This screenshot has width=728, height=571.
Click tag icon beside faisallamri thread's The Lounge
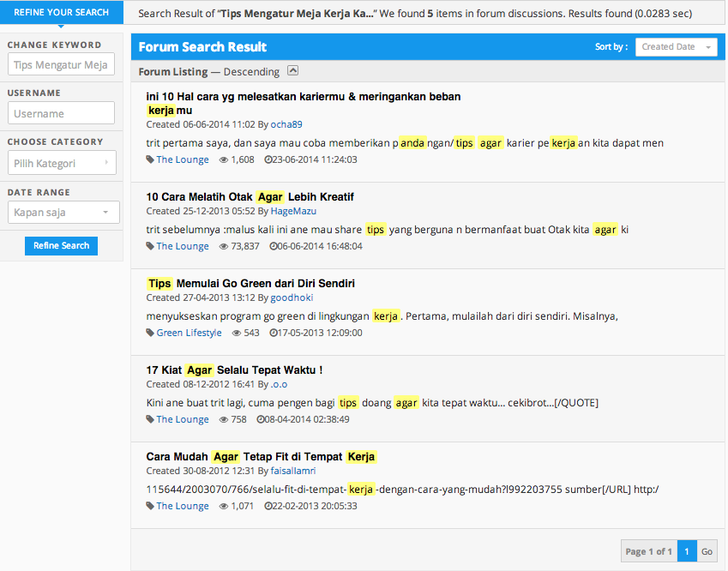point(150,506)
